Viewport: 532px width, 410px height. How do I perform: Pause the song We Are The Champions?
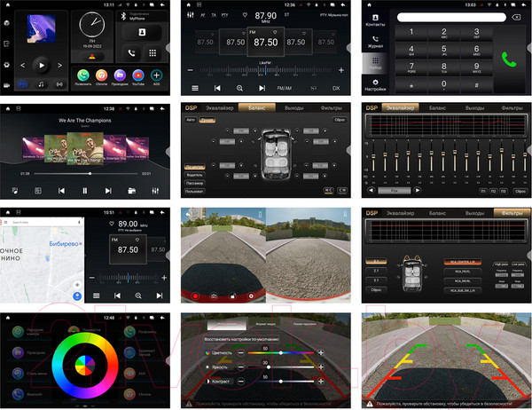tap(85, 190)
